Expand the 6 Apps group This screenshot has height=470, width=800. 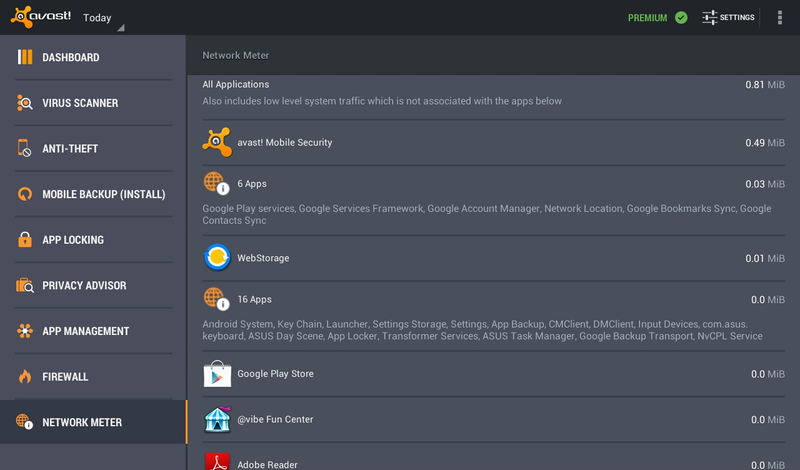(493, 201)
